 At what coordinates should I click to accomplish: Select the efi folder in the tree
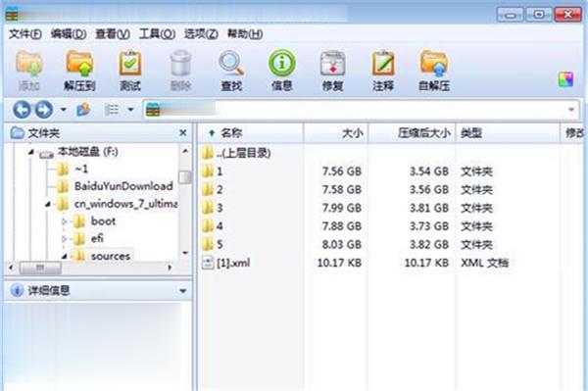tap(97, 238)
